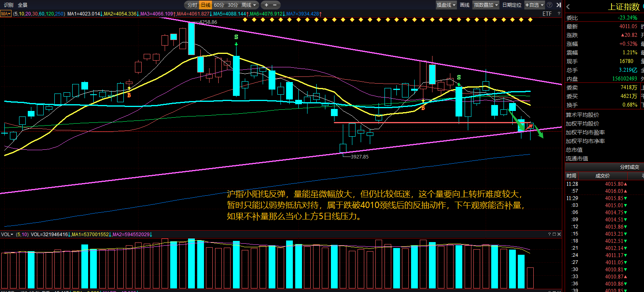Screen dimensions: 644x292
Task: Click the 流通市值 row
Action: click(604, 158)
